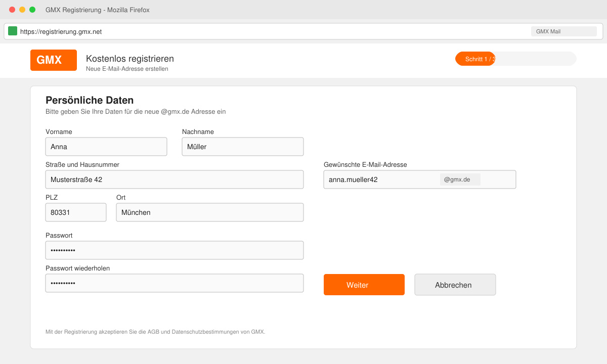Screen dimensions: 607x364
Task: Click the Vorname field containing Anna
Action: (x=106, y=147)
